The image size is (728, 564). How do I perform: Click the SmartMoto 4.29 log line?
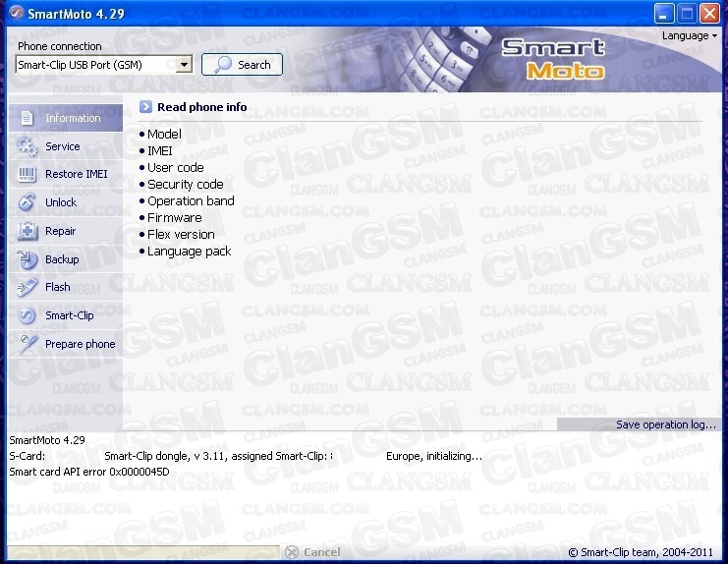47,440
